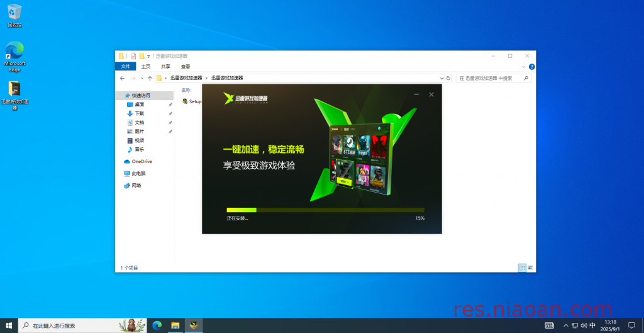Maximize the File Explorer window
This screenshot has height=333, width=644.
(510, 56)
